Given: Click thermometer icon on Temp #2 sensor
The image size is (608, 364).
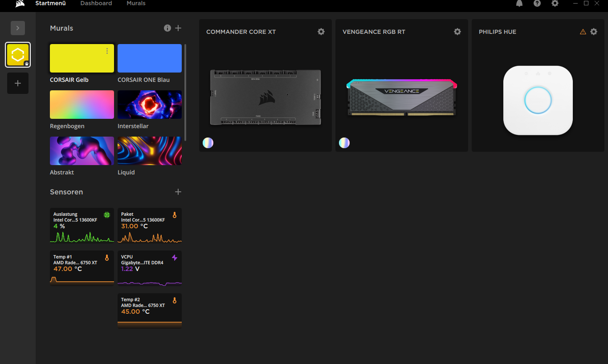Looking at the screenshot, I should [175, 300].
